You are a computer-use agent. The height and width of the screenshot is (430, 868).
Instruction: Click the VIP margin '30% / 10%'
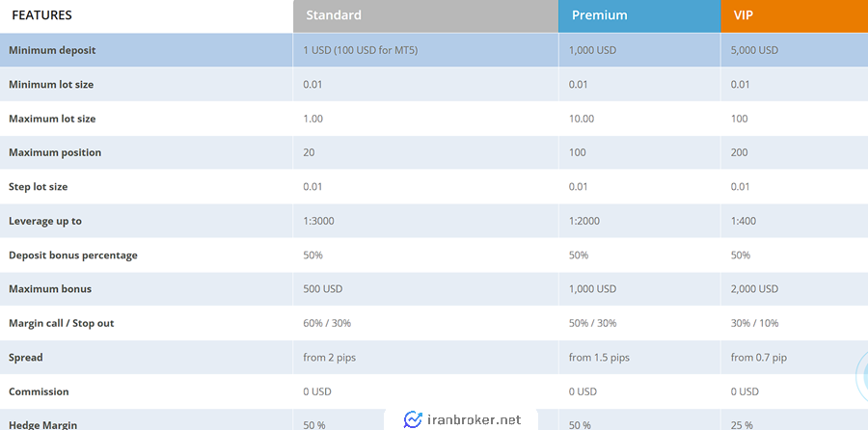point(754,323)
